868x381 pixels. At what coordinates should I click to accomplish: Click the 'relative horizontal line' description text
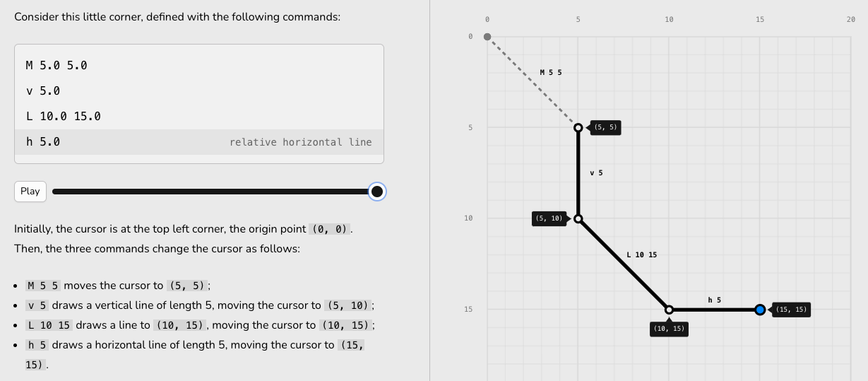(300, 142)
